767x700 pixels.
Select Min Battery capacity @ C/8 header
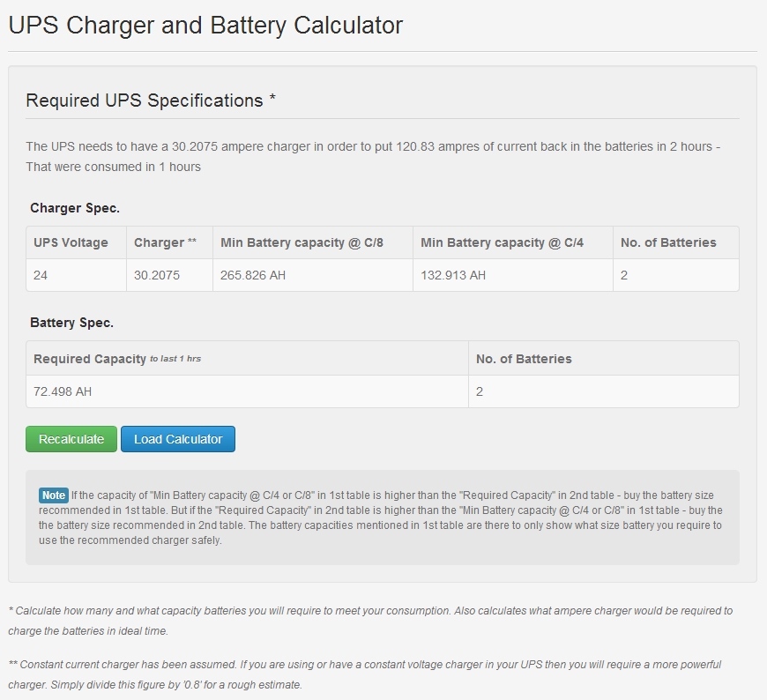tap(313, 242)
